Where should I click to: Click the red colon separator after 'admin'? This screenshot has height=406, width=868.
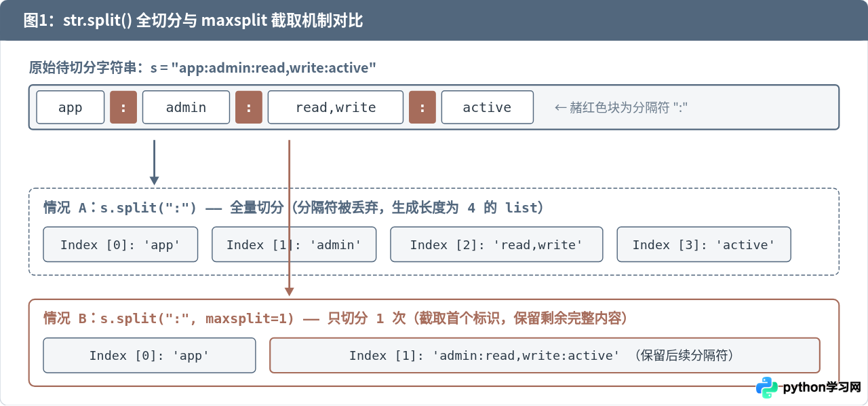[x=249, y=107]
